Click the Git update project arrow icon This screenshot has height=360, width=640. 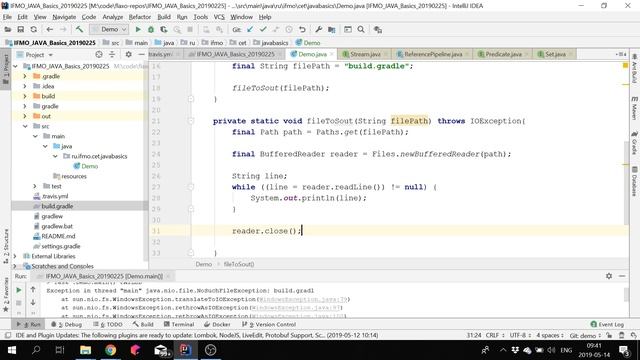pos(250,29)
